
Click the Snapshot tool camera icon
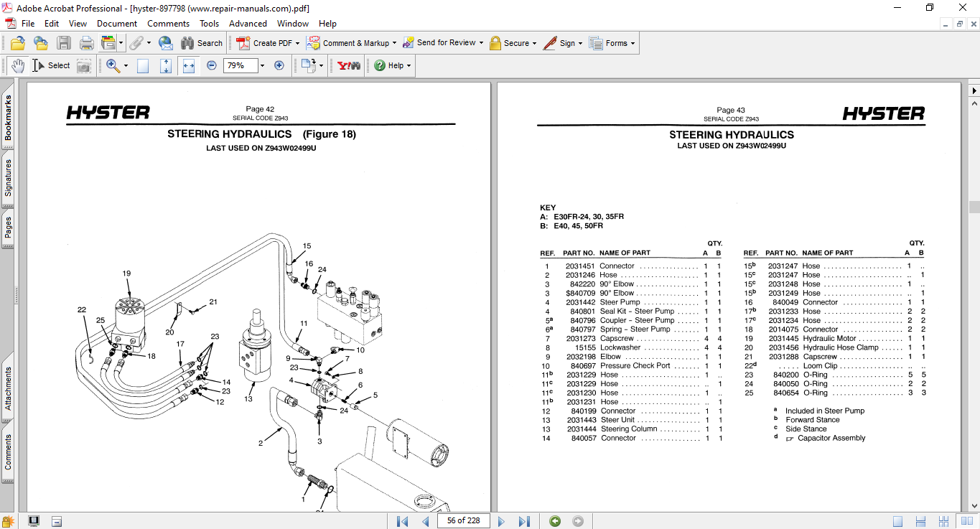pyautogui.click(x=84, y=65)
